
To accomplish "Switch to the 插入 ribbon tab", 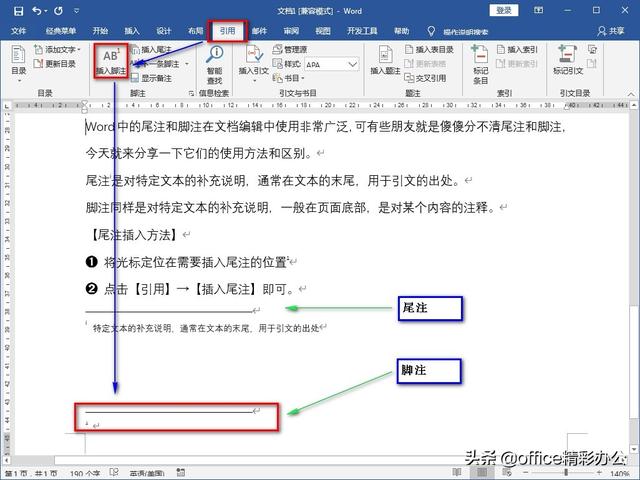I will point(132,31).
